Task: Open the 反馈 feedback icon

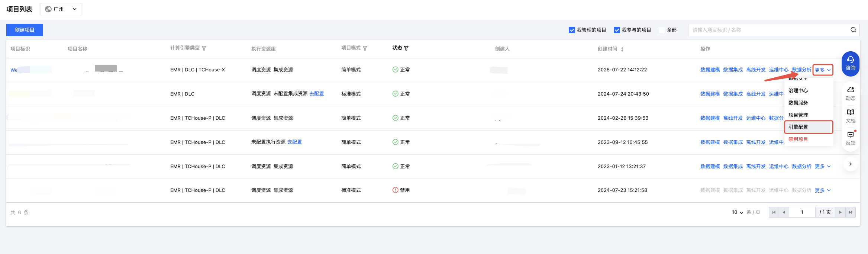Action: click(851, 138)
